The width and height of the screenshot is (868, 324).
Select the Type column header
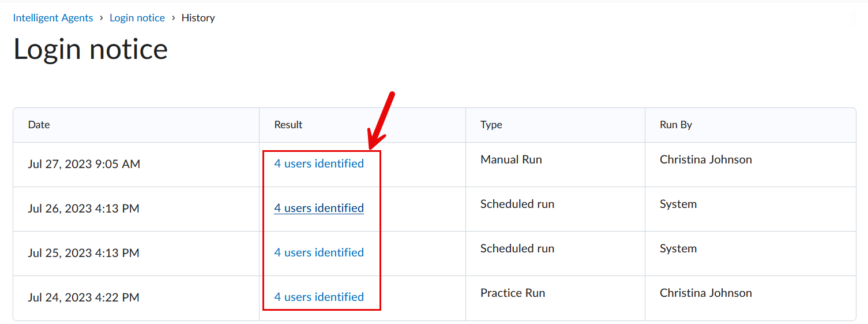tap(491, 125)
